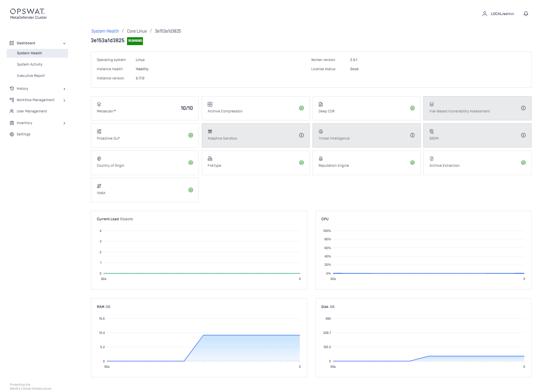Click the Proactive DLP engine icon
The width and height of the screenshot is (552, 392).
coord(99,131)
